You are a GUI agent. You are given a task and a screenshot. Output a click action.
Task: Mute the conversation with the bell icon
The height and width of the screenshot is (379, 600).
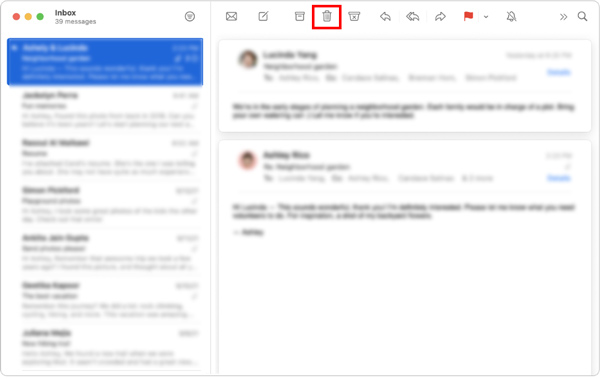click(511, 16)
